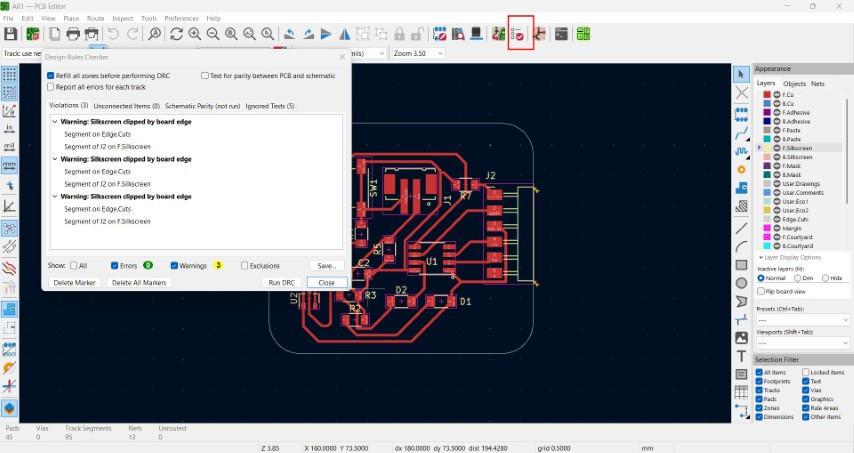Click Delete All Markers button
The image size is (854, 453).
click(139, 283)
